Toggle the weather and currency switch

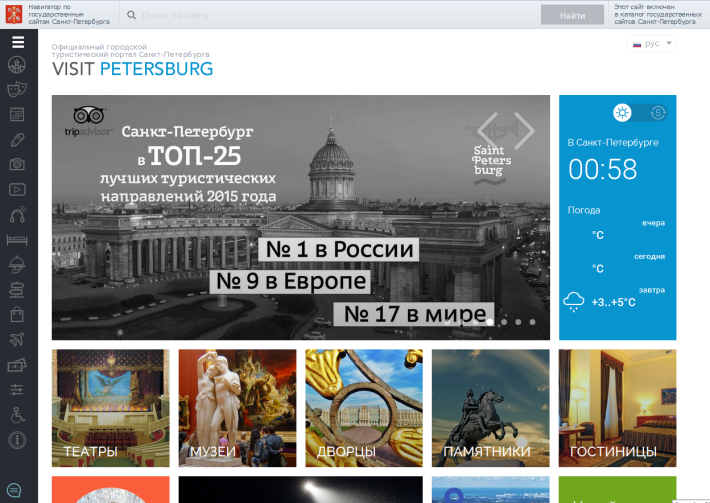pos(640,112)
